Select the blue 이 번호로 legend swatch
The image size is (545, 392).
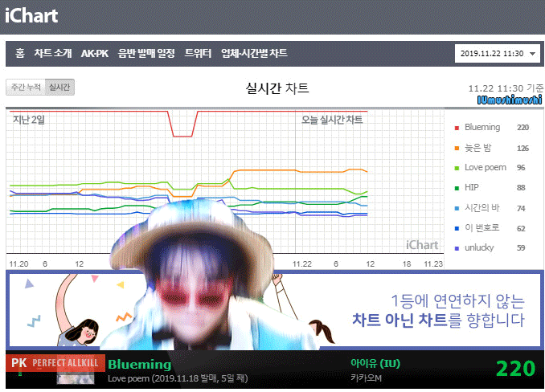[457, 228]
